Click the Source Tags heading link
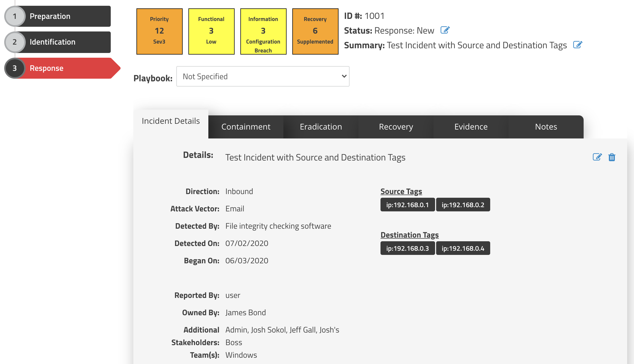The height and width of the screenshot is (364, 634). click(401, 191)
